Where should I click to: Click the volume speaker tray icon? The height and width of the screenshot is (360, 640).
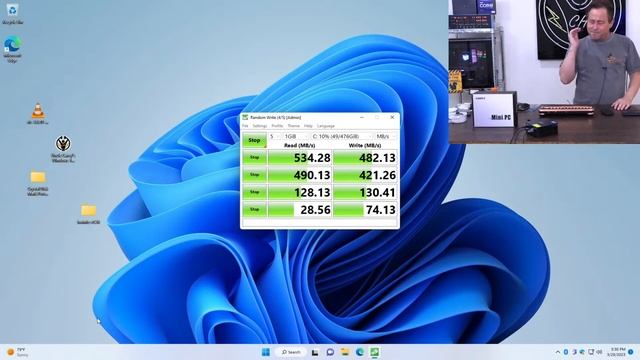599,352
